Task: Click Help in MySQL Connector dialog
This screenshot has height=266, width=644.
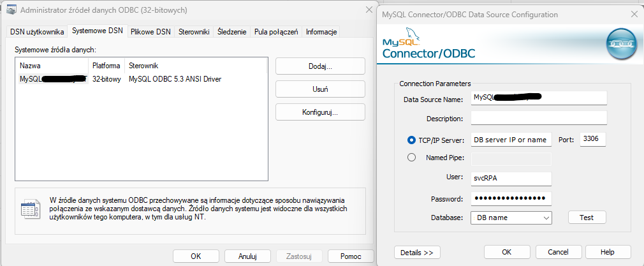Action: point(608,252)
